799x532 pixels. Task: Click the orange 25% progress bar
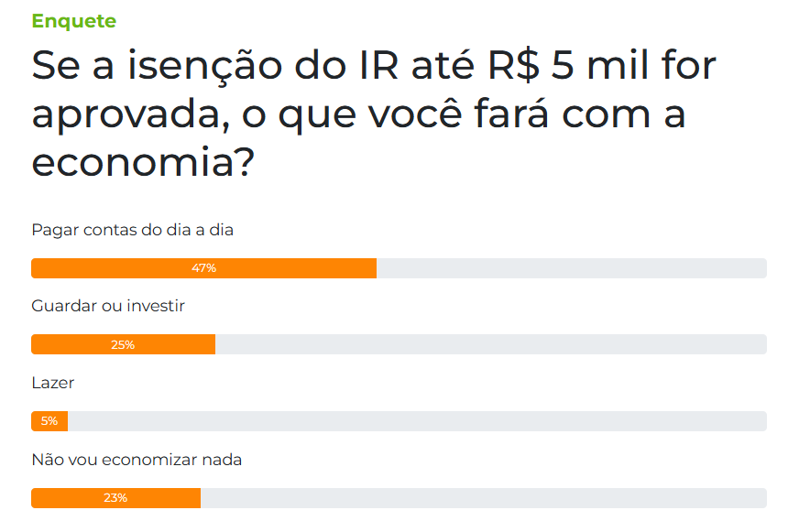tap(124, 344)
